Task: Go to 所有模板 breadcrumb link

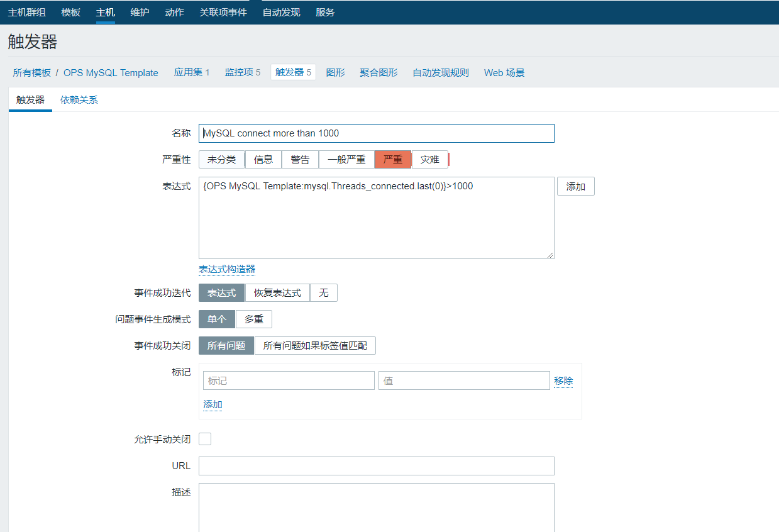Action: [32, 72]
